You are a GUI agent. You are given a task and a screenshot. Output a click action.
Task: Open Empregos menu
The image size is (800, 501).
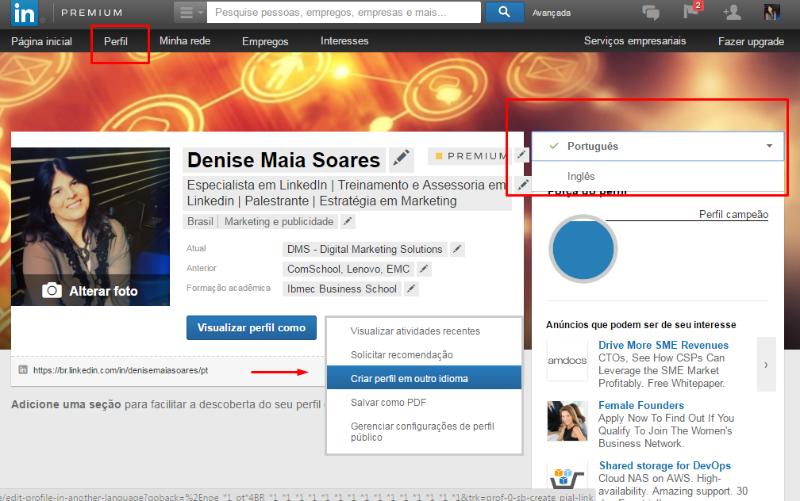click(265, 41)
